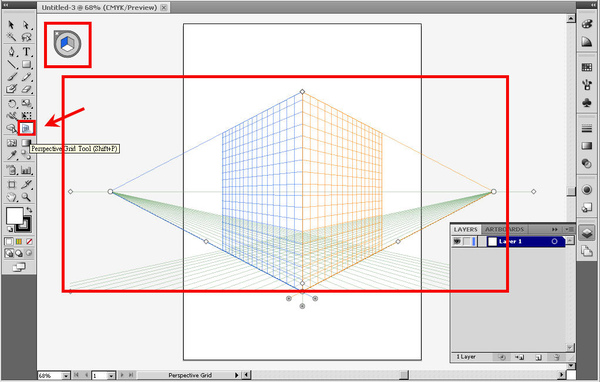Open the Gradient panel from dock
The image size is (600, 382).
coord(587,146)
